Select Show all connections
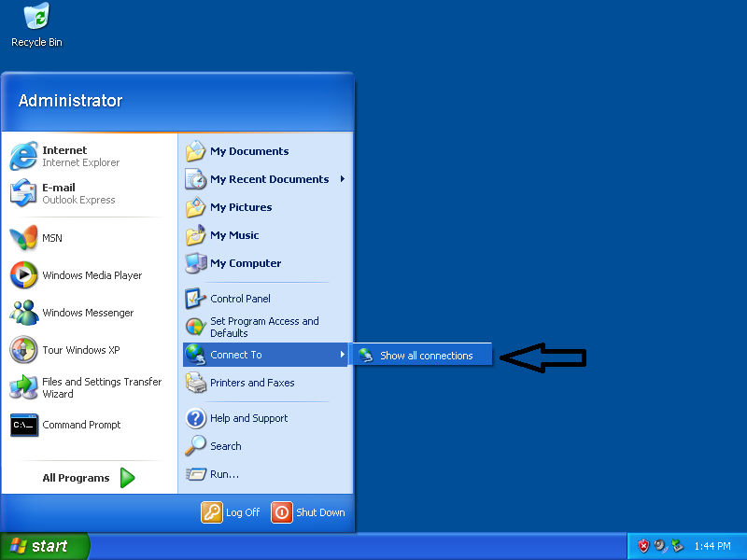Viewport: 747px width, 560px height. pyautogui.click(x=425, y=356)
